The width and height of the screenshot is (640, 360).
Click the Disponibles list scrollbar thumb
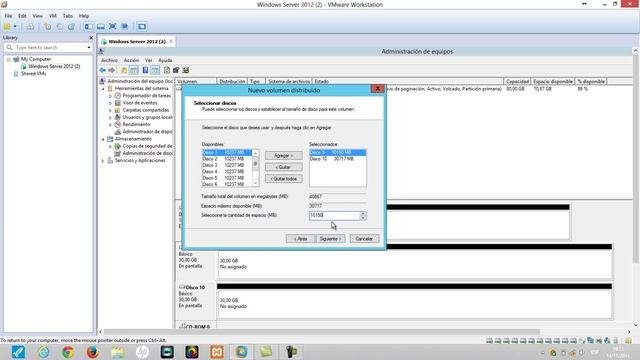pos(256,164)
